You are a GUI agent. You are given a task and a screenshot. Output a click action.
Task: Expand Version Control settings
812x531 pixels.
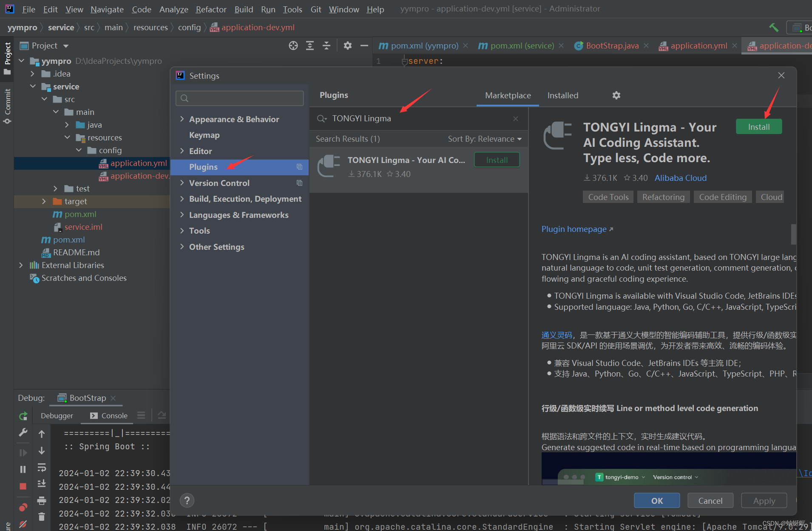point(182,183)
